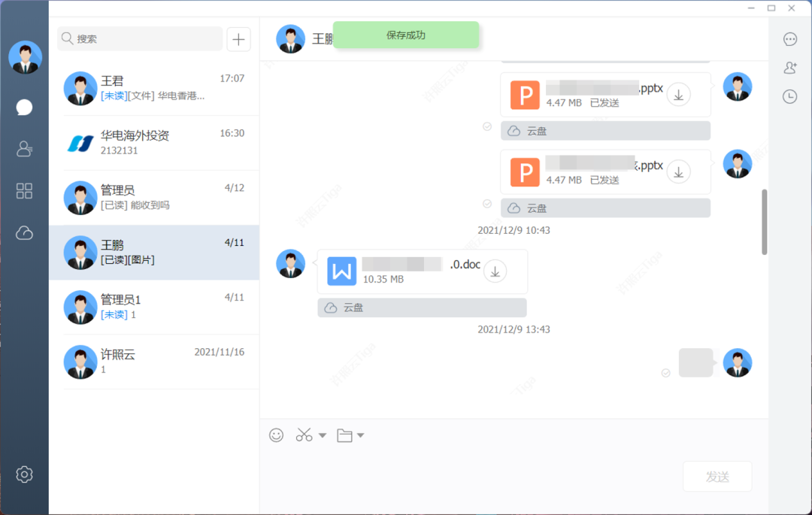This screenshot has height=515, width=812.
Task: Click the chat vertical scrollbar
Action: (765, 222)
